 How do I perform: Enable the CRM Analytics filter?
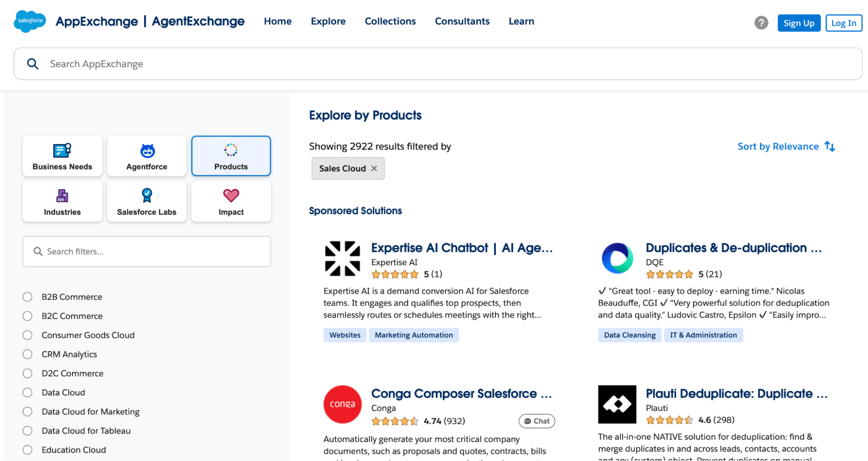[27, 354]
